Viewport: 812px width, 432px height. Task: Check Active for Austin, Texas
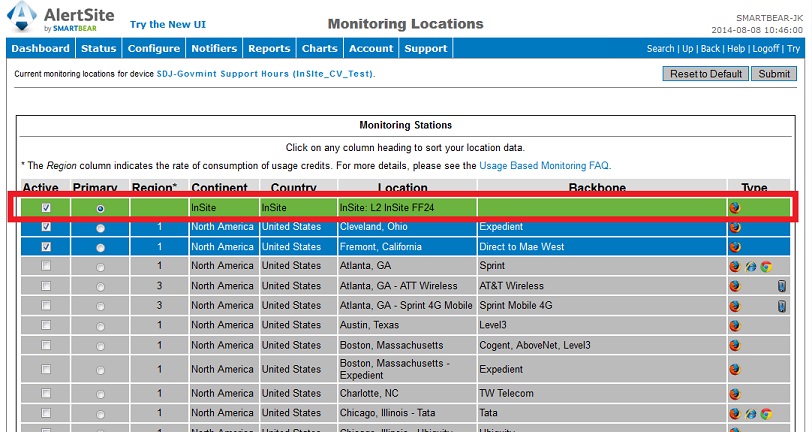click(x=46, y=325)
